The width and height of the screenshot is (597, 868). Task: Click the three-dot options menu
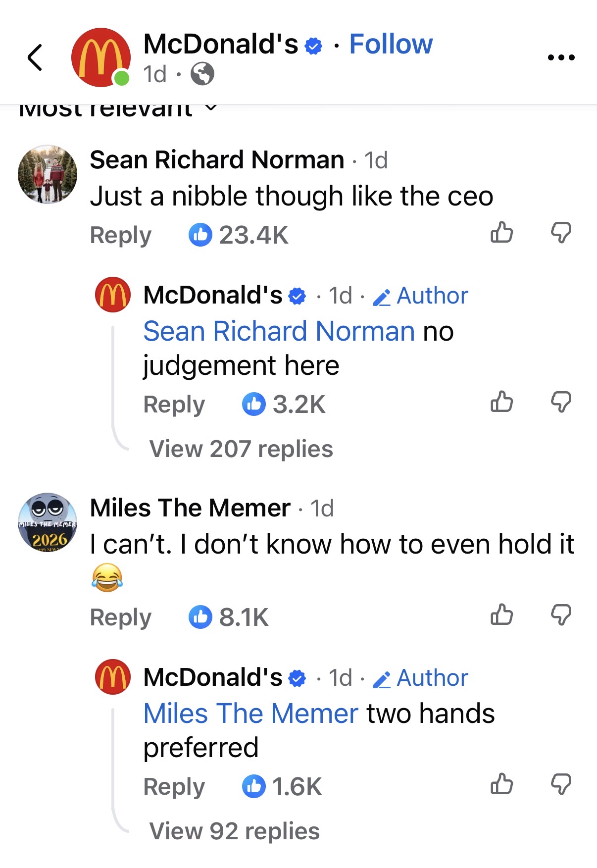pyautogui.click(x=561, y=56)
